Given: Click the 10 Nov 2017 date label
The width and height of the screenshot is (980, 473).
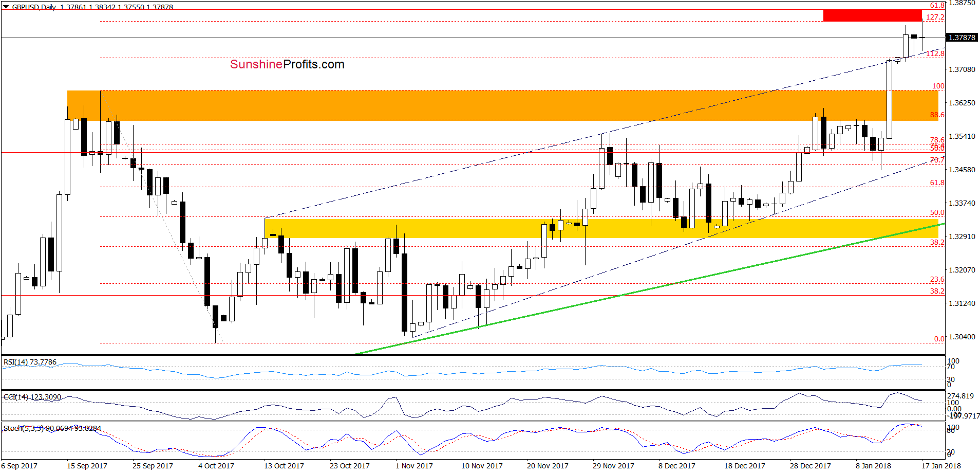Looking at the screenshot, I should point(482,466).
